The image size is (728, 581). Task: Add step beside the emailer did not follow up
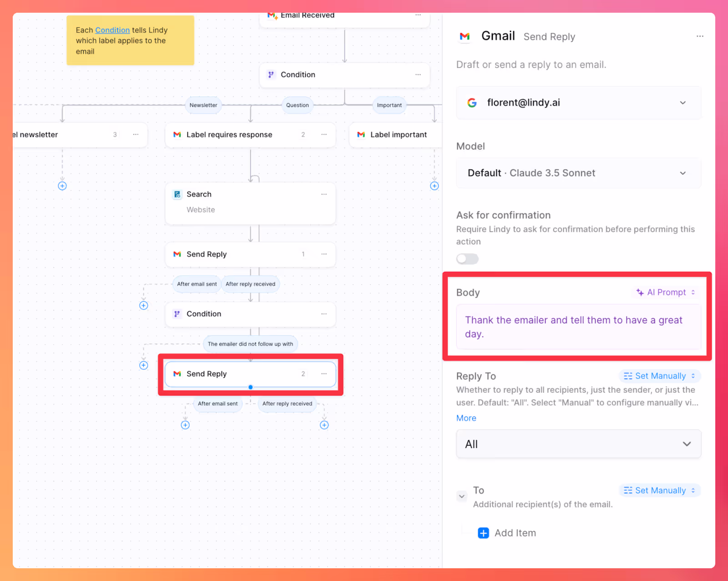tap(144, 366)
